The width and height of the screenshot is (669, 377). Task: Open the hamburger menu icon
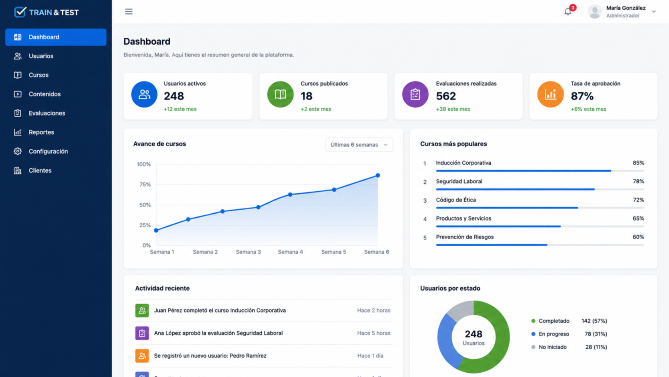pos(128,12)
